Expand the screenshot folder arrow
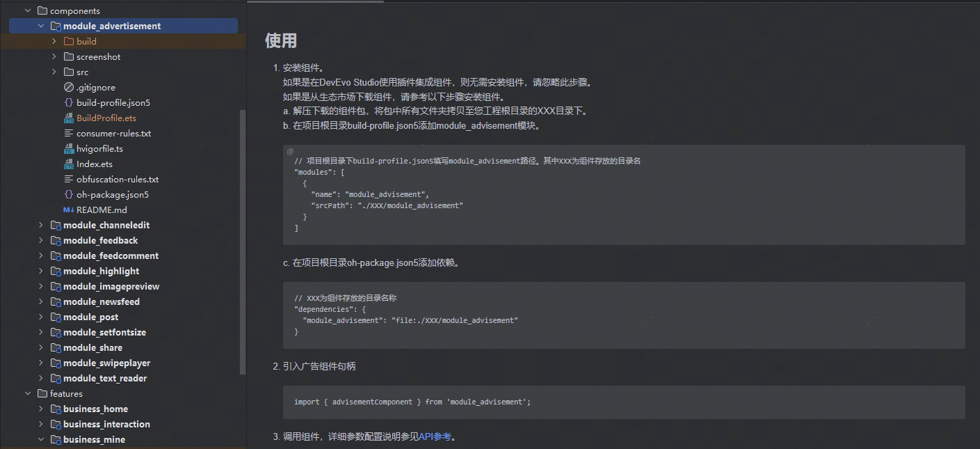The image size is (980, 449). 54,56
